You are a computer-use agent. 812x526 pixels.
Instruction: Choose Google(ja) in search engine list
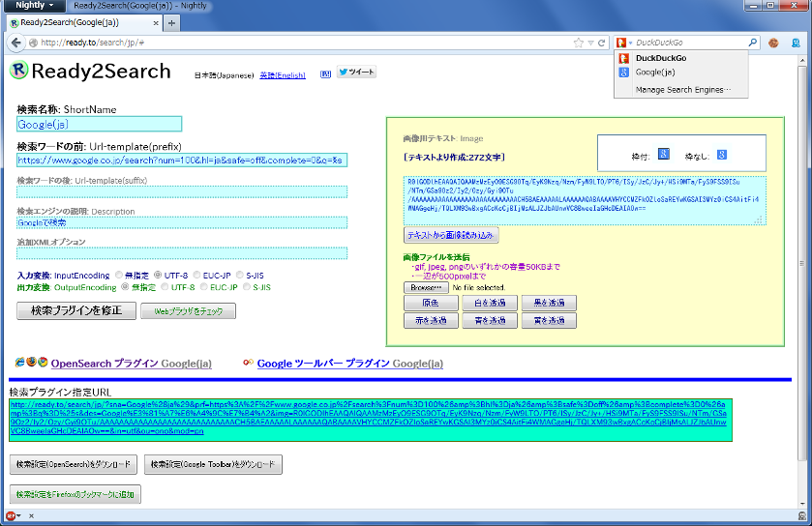[x=681, y=73]
